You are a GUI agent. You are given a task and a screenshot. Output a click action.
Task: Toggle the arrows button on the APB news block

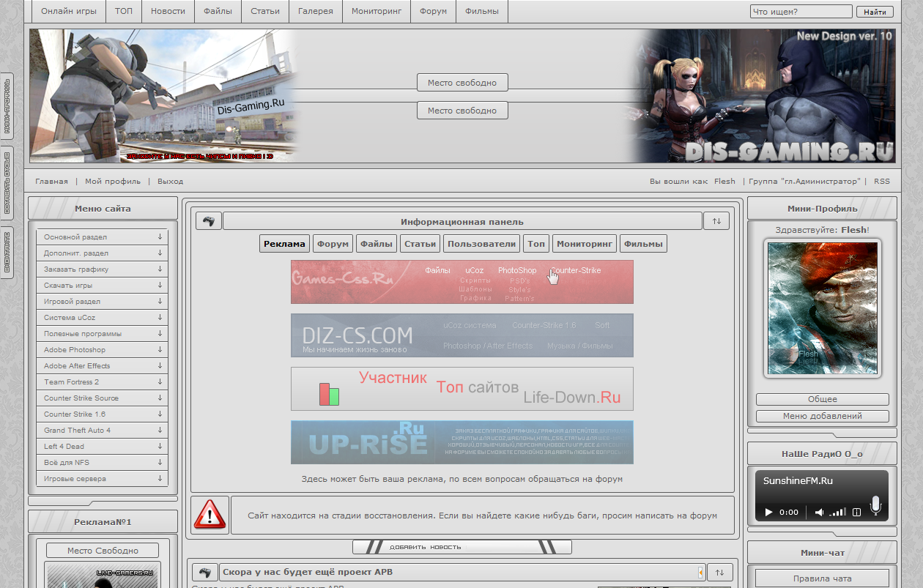tap(719, 572)
